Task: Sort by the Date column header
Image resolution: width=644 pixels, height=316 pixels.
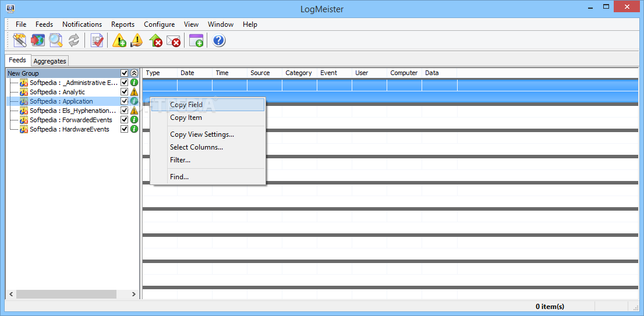Action: click(194, 73)
